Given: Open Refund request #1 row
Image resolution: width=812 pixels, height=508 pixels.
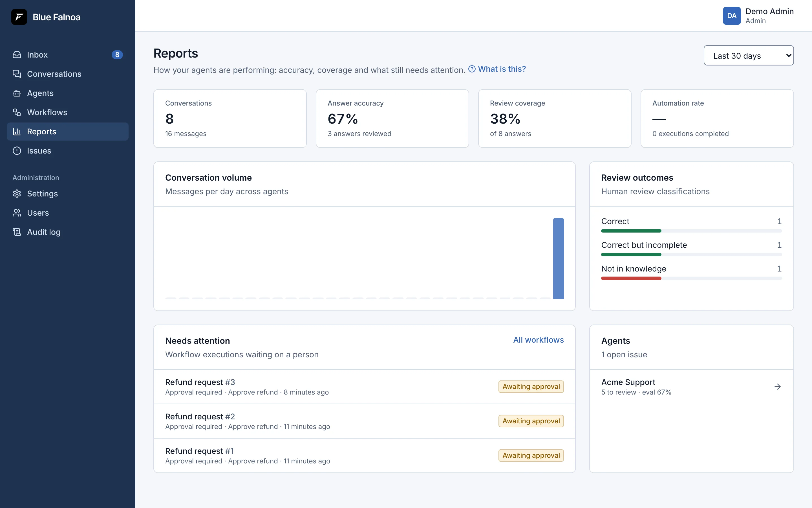Looking at the screenshot, I should click(364, 456).
